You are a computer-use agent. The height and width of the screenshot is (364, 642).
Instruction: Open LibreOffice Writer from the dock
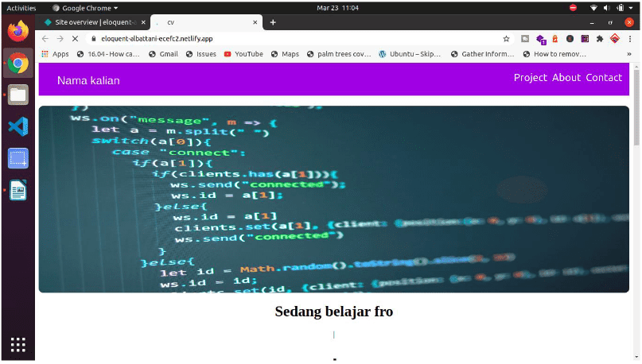(18, 190)
